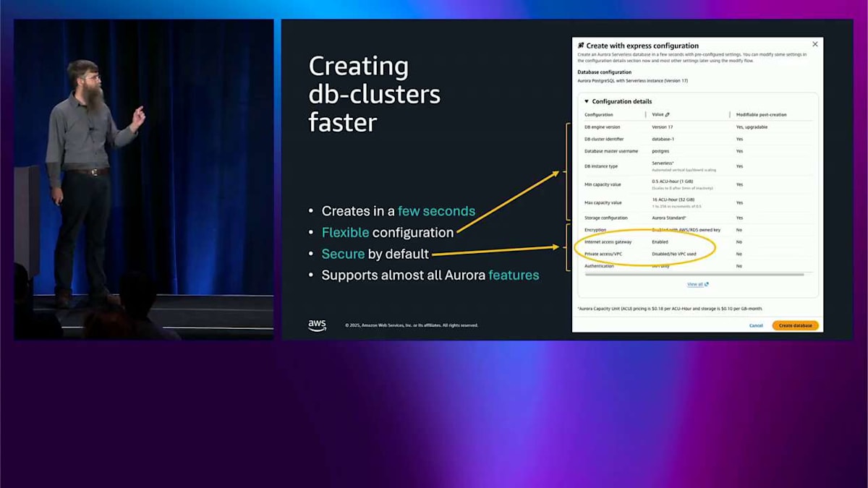
Task: Click the 'Flexible configuration' bullet
Action: pyautogui.click(x=388, y=232)
